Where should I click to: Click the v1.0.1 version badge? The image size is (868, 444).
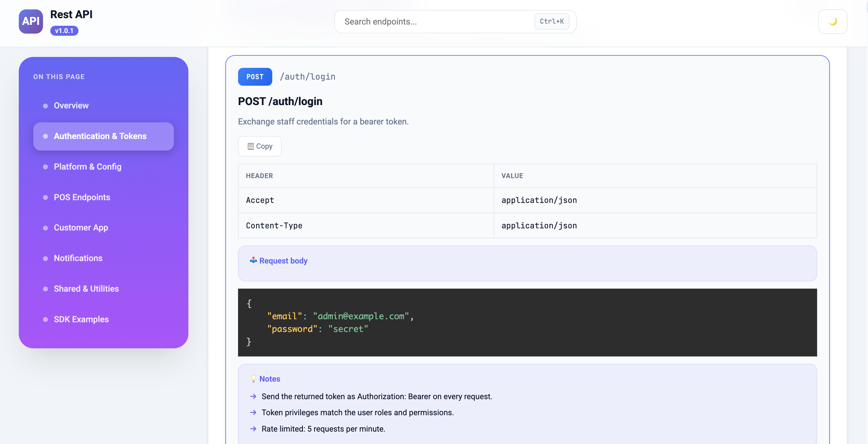point(64,31)
